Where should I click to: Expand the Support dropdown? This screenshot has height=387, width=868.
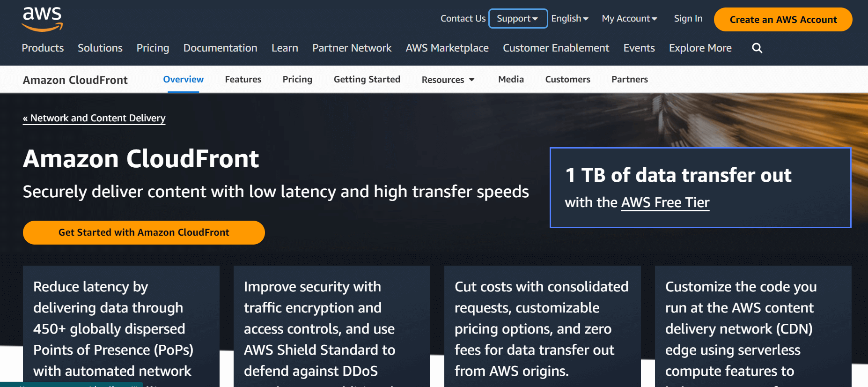point(517,18)
